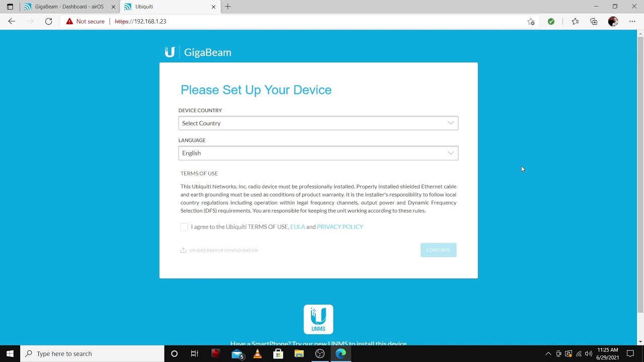Click Upload Backup Configuration
This screenshot has width=644, height=362.
click(219, 250)
